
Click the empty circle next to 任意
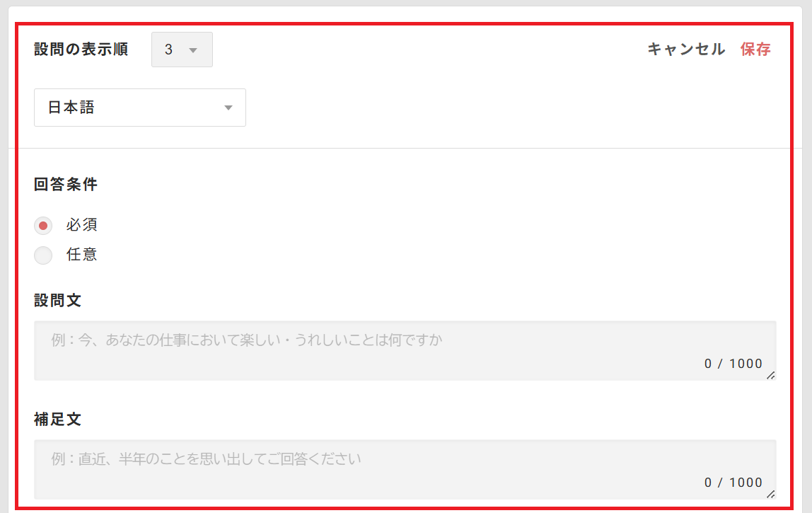pyautogui.click(x=43, y=255)
